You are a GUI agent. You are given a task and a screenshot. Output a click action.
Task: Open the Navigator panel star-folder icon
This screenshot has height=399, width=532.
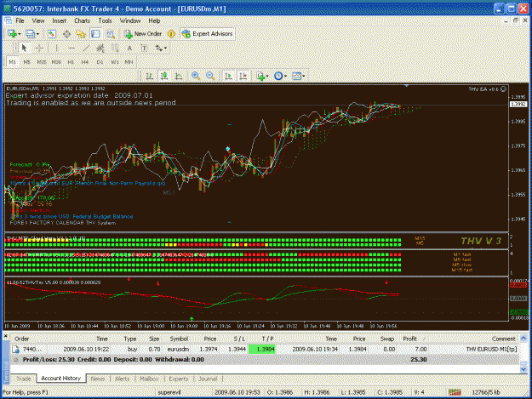pos(81,34)
